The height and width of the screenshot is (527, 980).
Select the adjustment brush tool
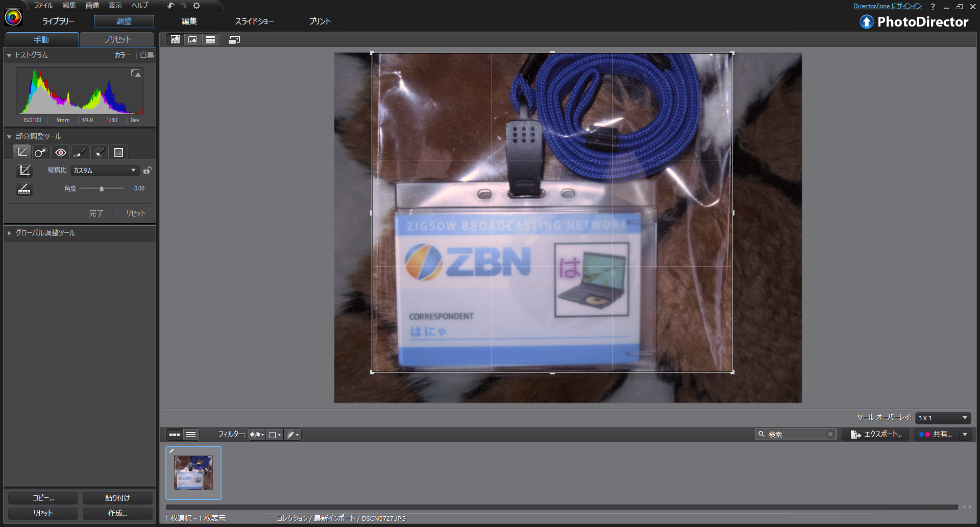pyautogui.click(x=80, y=152)
